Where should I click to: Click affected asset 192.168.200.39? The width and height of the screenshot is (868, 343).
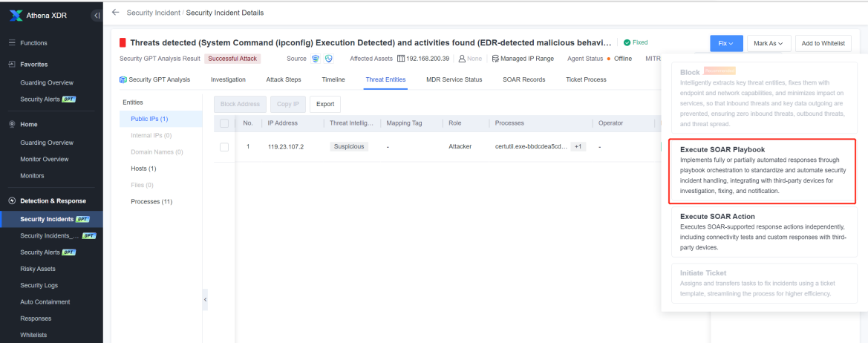click(x=428, y=59)
